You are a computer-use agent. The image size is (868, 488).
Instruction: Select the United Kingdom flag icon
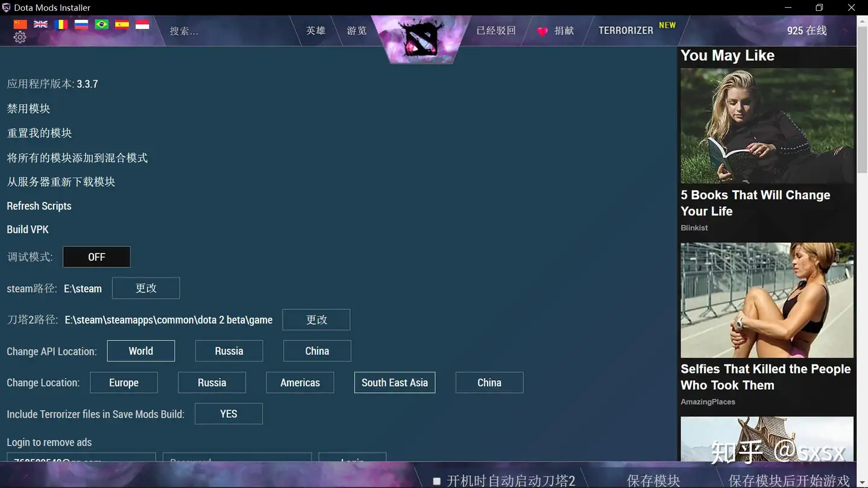click(40, 24)
